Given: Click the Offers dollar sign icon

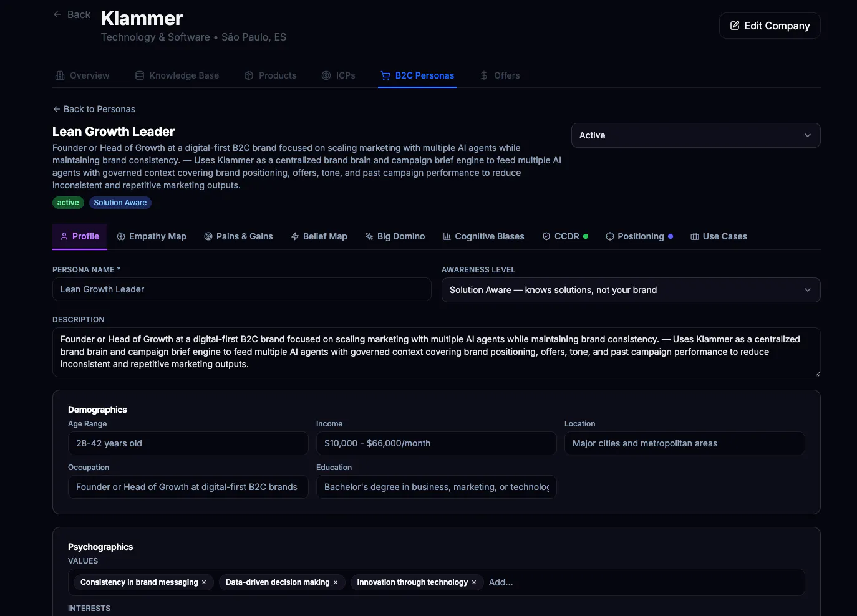Looking at the screenshot, I should 484,75.
